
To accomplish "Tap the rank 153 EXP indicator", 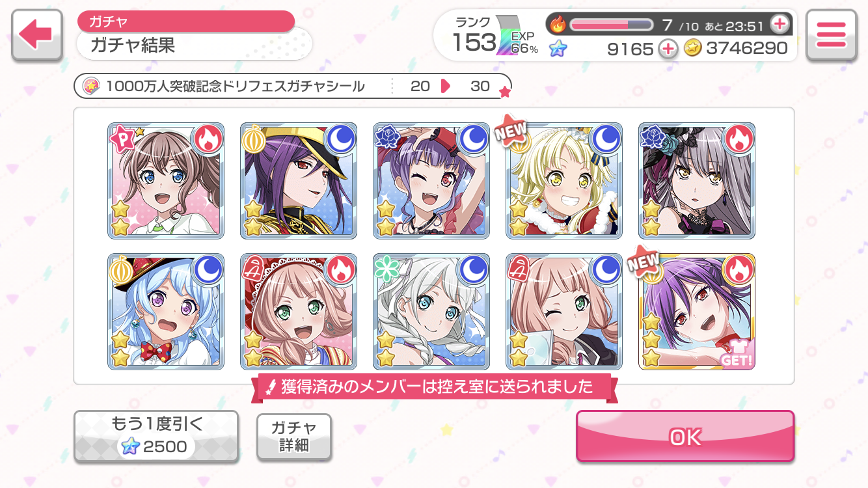I will click(x=496, y=36).
